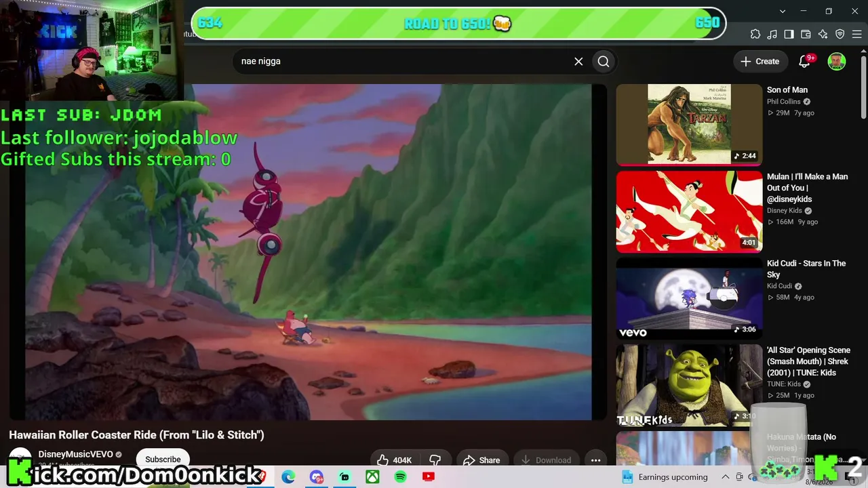The width and height of the screenshot is (868, 488).
Task: Open the purple 9+ badged taskbar app
Action: point(317,477)
